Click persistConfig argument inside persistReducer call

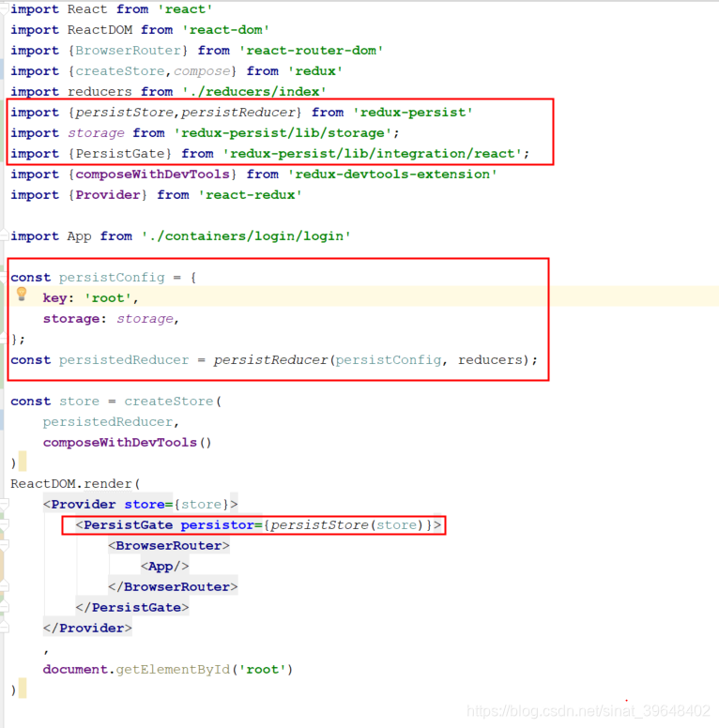pos(389,360)
